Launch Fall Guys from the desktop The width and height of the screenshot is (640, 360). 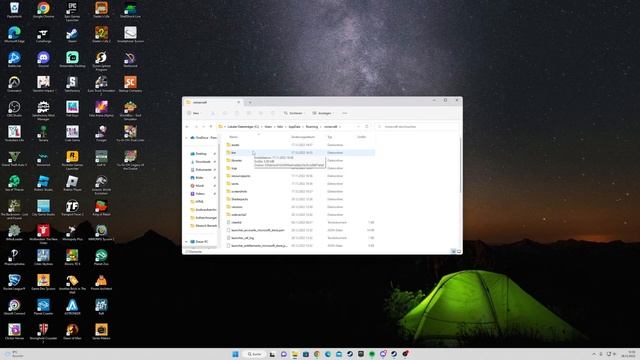point(72,109)
